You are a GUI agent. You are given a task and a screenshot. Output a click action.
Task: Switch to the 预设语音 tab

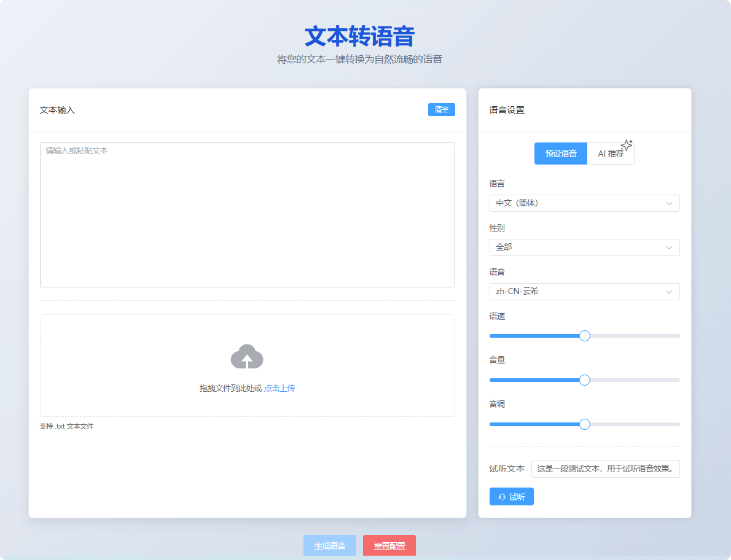[x=560, y=154]
